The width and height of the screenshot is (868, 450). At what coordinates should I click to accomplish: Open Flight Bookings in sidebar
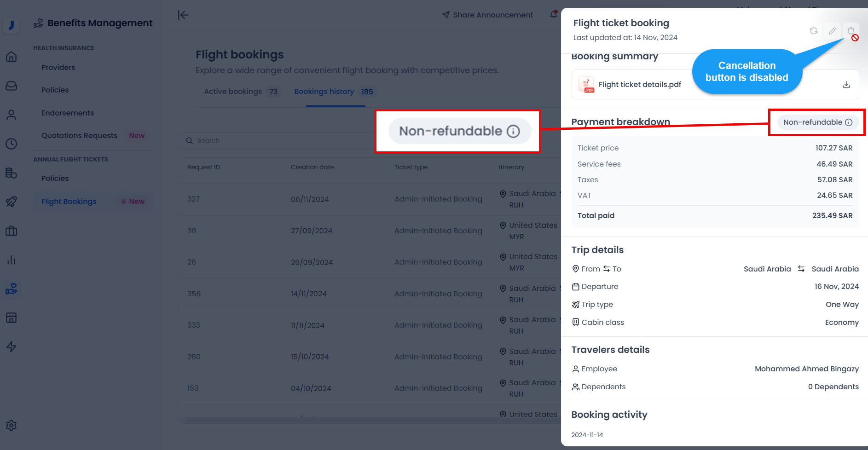tap(69, 202)
